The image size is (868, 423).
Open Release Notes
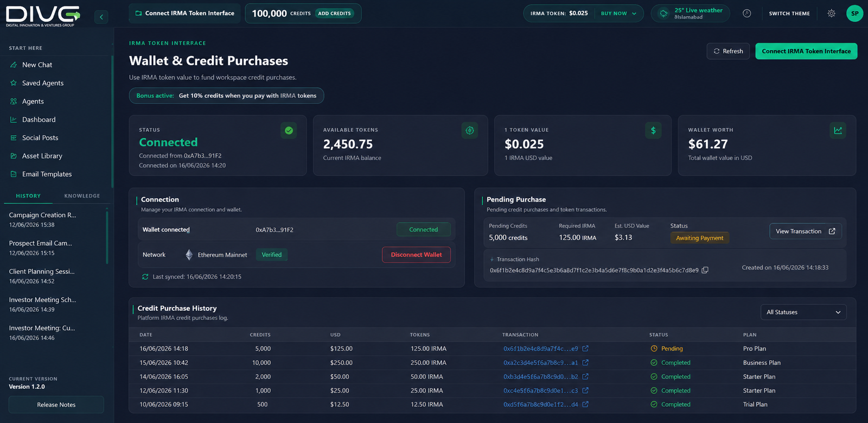tap(56, 405)
